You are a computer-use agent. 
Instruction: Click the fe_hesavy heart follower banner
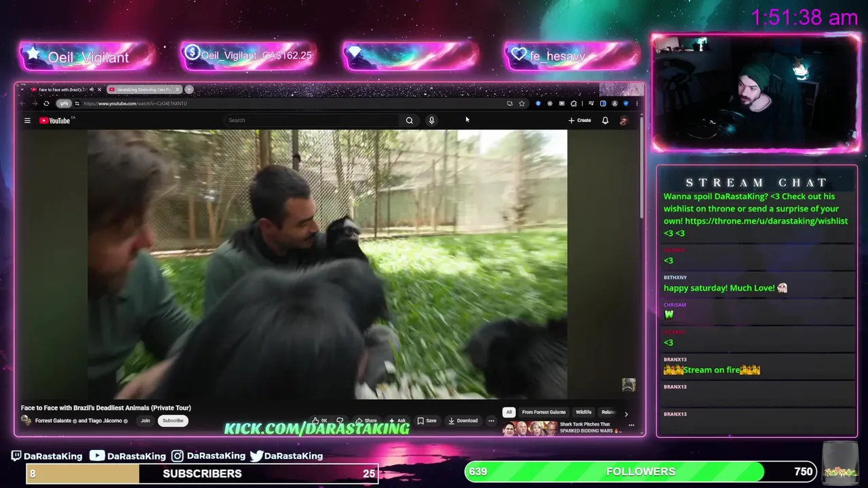click(572, 56)
